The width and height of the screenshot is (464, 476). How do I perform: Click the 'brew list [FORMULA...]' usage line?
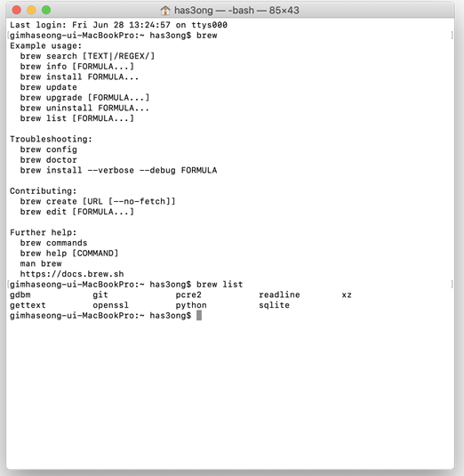[77, 118]
